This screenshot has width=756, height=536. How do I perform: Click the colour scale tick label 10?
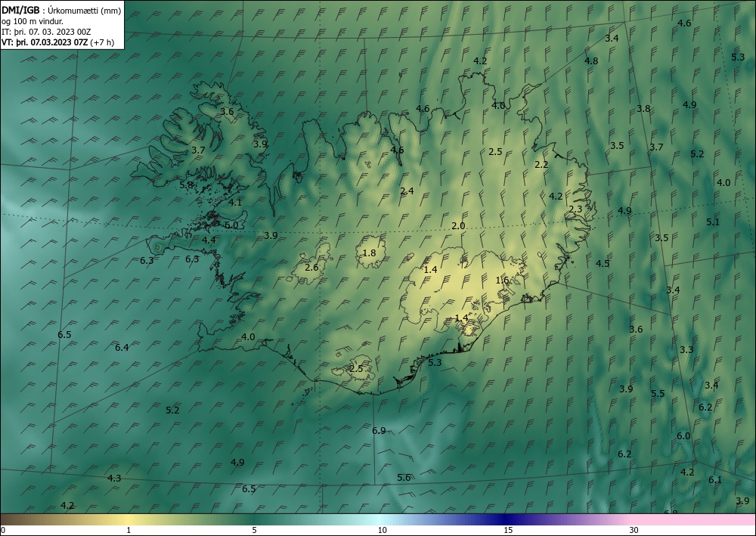coord(382,531)
